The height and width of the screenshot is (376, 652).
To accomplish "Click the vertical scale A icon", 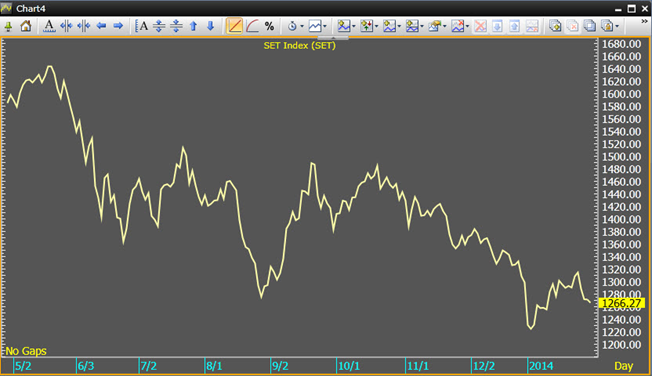I will pyautogui.click(x=141, y=26).
